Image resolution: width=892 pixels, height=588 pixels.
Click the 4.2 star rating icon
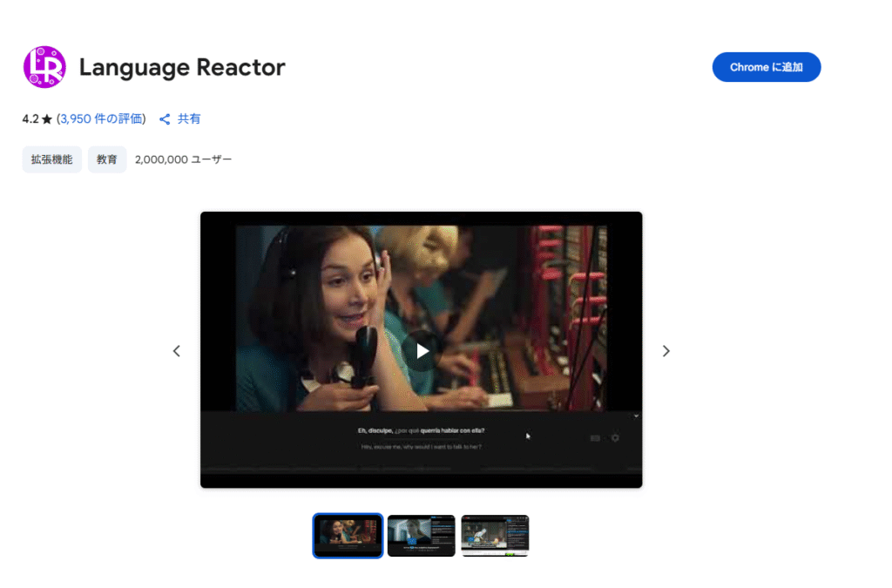tap(47, 119)
